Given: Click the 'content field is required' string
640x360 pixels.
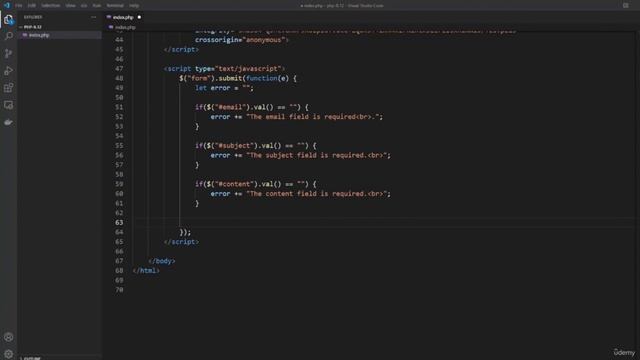Looking at the screenshot, I should pyautogui.click(x=317, y=194).
